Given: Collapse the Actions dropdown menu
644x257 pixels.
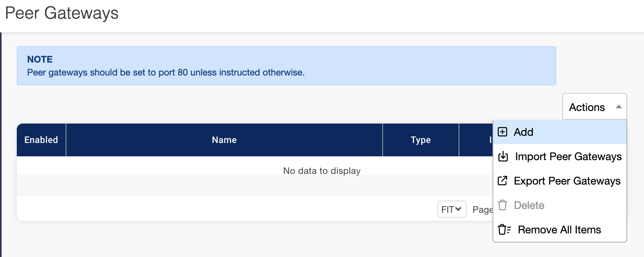Looking at the screenshot, I should pos(594,107).
